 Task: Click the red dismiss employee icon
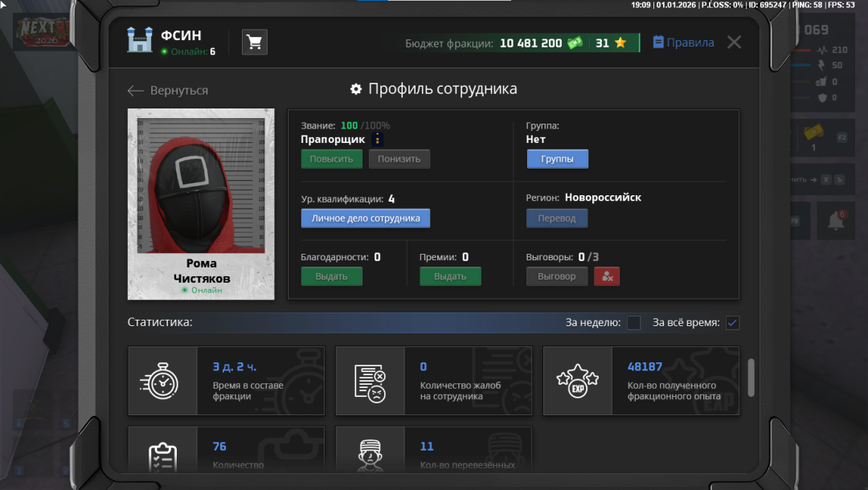607,276
